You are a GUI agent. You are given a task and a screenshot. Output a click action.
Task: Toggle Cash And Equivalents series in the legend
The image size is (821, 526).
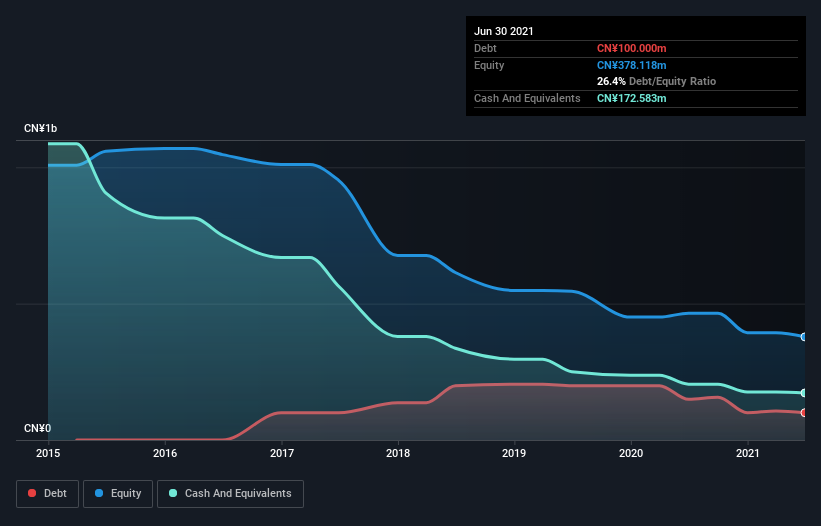coord(230,494)
